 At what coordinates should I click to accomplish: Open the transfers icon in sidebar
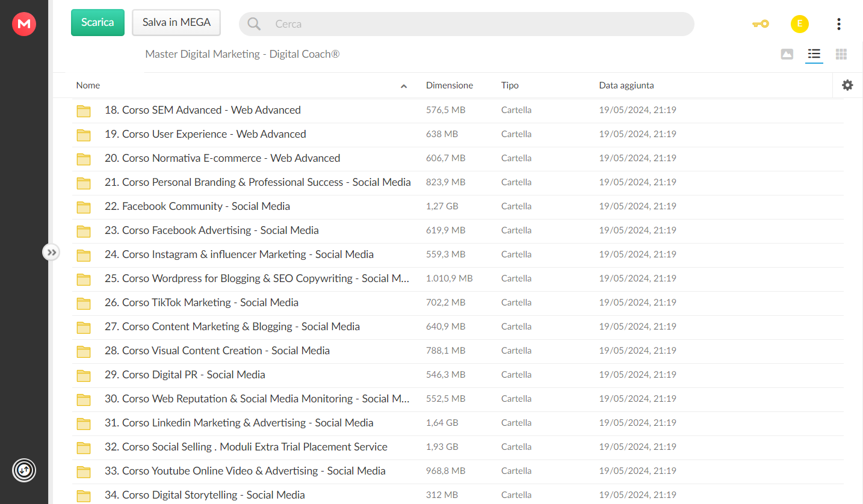coord(24,470)
